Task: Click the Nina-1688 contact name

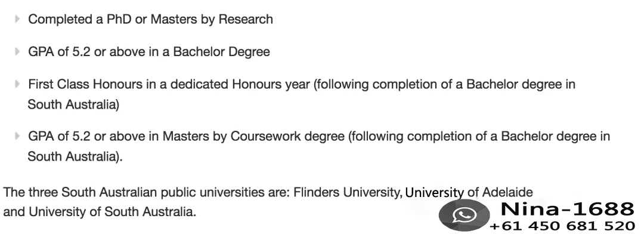Action: tap(567, 209)
